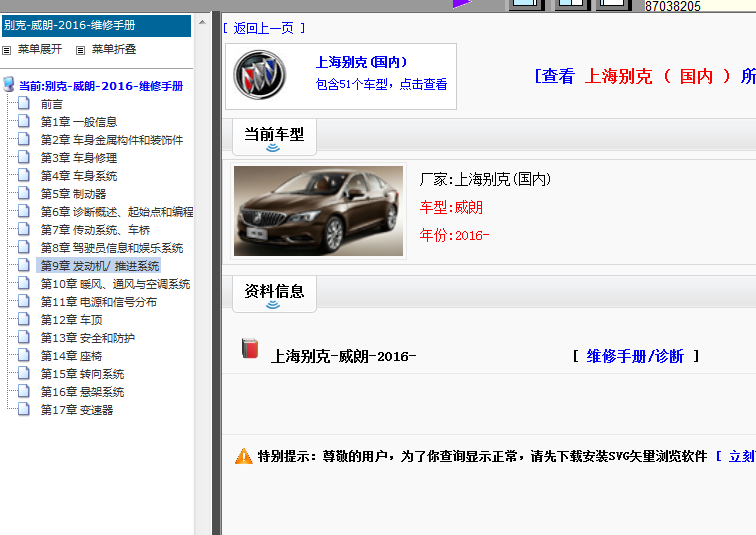Click the 上海别克-威朗-2016- document title
Image resolution: width=756 pixels, height=535 pixels.
pyautogui.click(x=343, y=357)
